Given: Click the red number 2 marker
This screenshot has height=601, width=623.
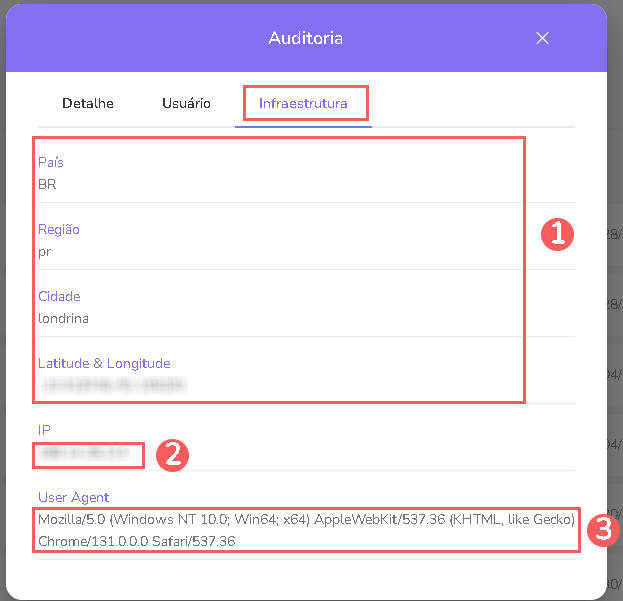Looking at the screenshot, I should pyautogui.click(x=171, y=455).
